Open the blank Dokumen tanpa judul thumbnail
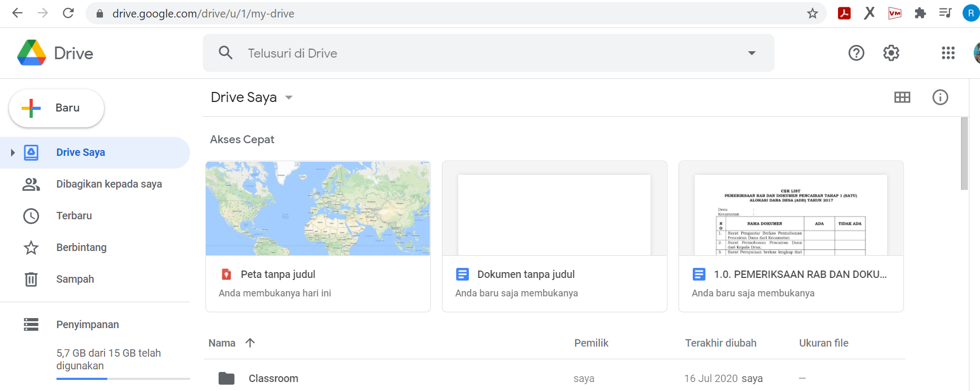This screenshot has height=391, width=980. click(554, 209)
